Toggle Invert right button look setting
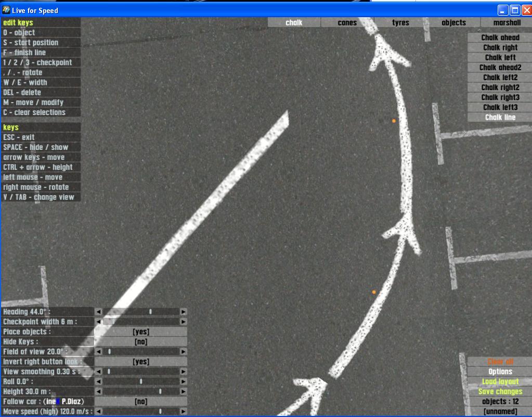 (141, 362)
